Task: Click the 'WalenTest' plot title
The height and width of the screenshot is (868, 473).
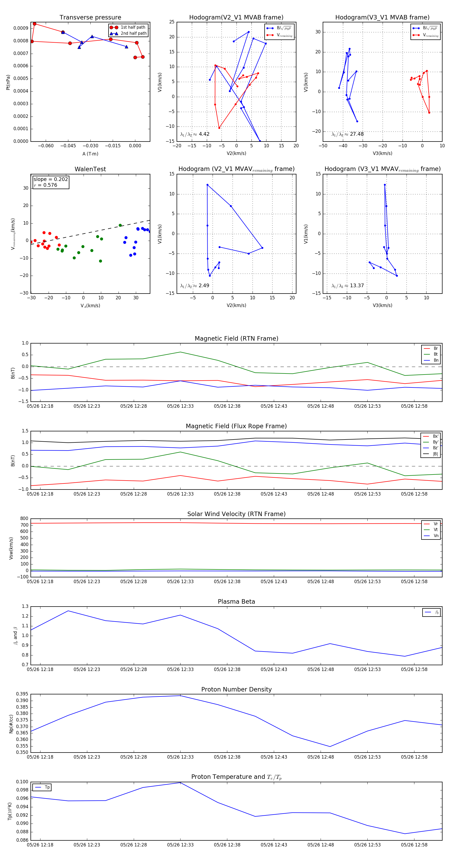Action: [90, 169]
